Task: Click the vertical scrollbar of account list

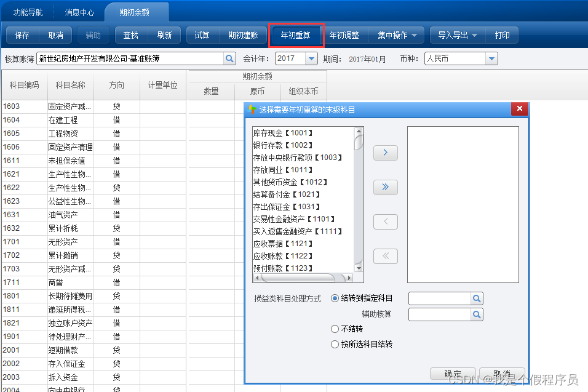Action: pos(359,199)
